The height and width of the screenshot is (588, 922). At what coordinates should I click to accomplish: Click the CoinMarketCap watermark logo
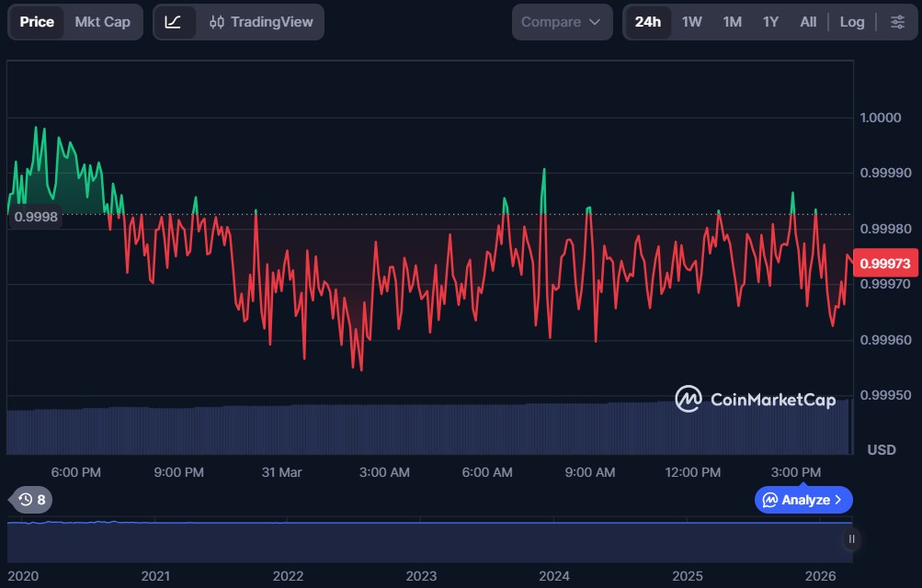pos(755,400)
